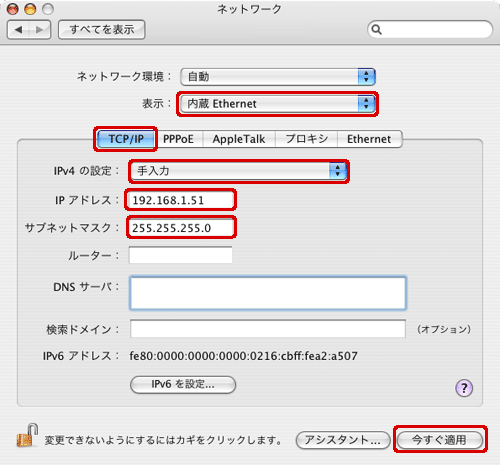
Task: Go back with the left arrow
Action: (18, 30)
